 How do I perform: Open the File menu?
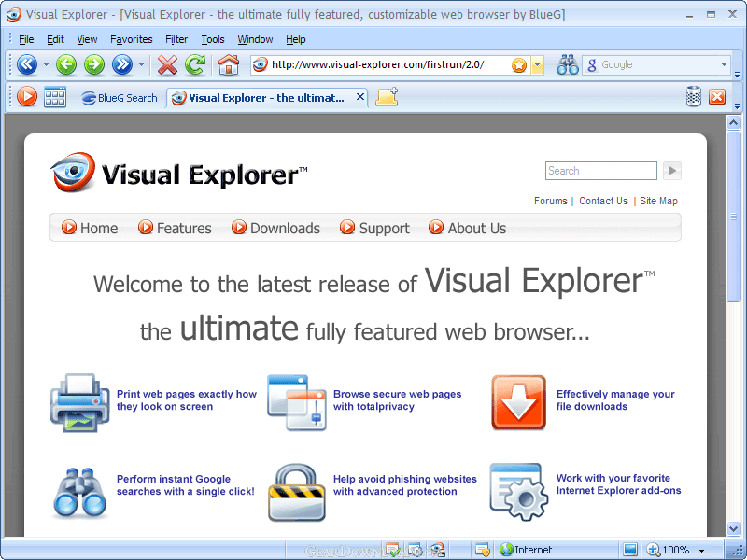26,39
